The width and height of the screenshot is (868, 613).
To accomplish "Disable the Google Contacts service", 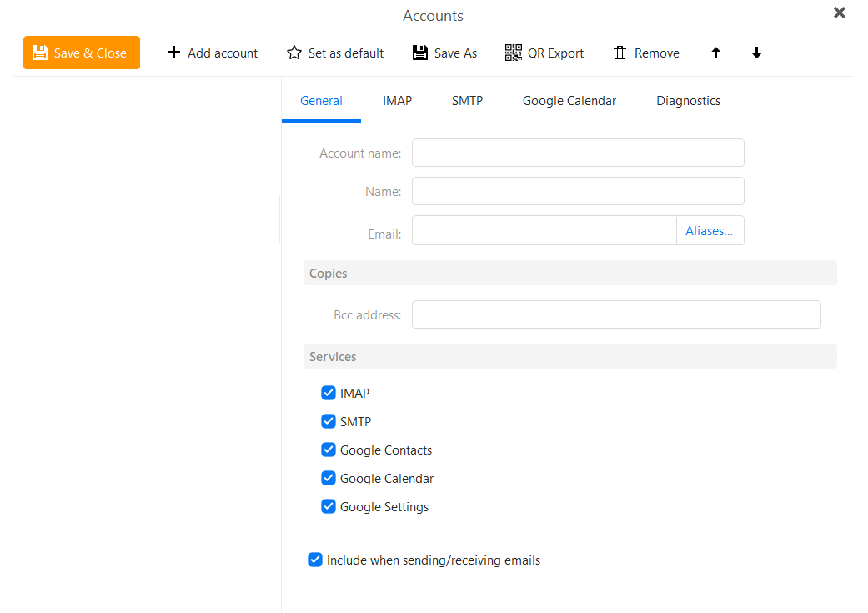I will click(x=329, y=449).
